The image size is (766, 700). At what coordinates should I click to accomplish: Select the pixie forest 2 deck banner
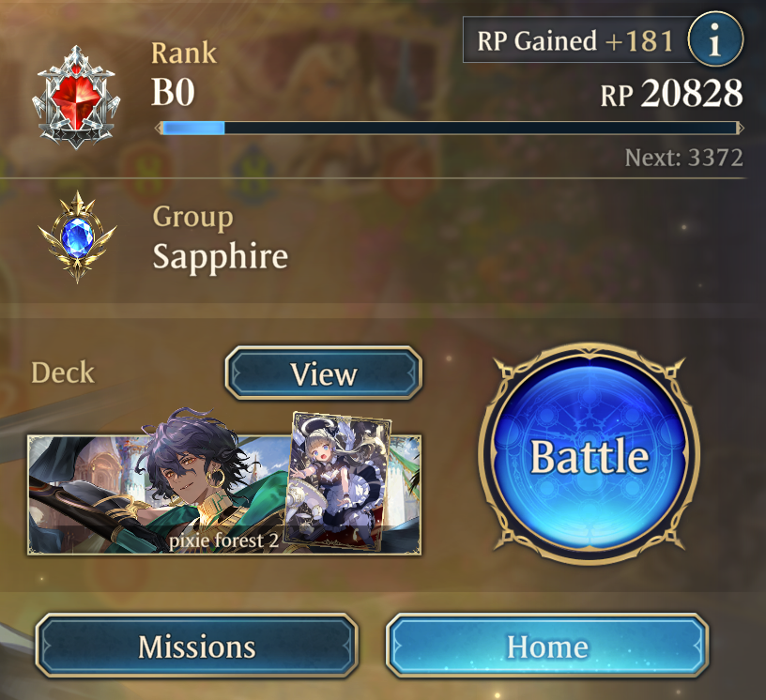pyautogui.click(x=224, y=495)
